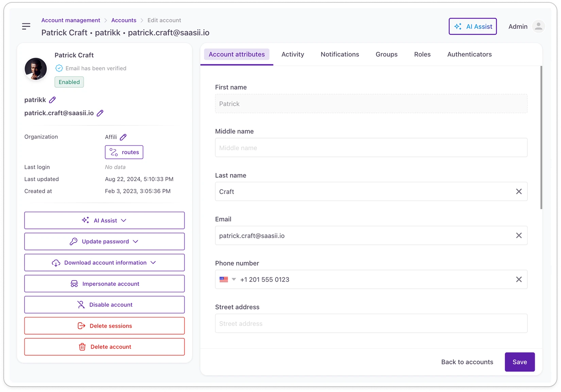The width and height of the screenshot is (561, 392).
Task: Switch to the Activity tab
Action: coord(293,54)
